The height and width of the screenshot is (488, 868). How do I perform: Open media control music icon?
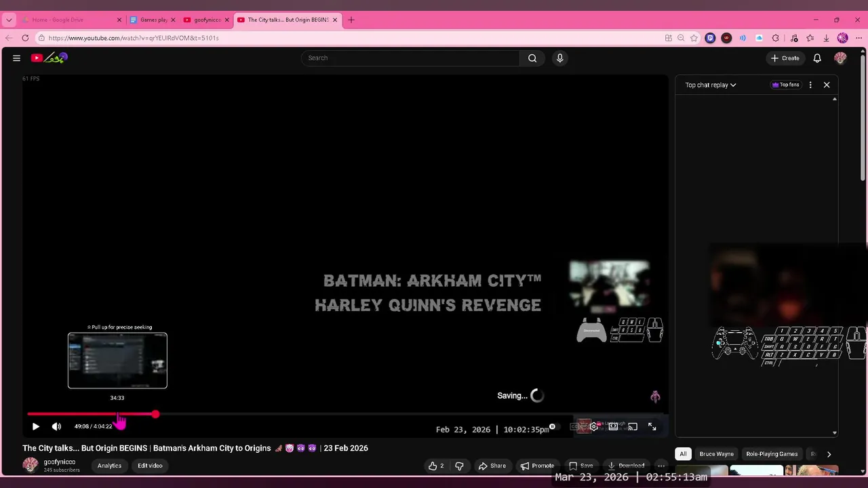tap(794, 38)
